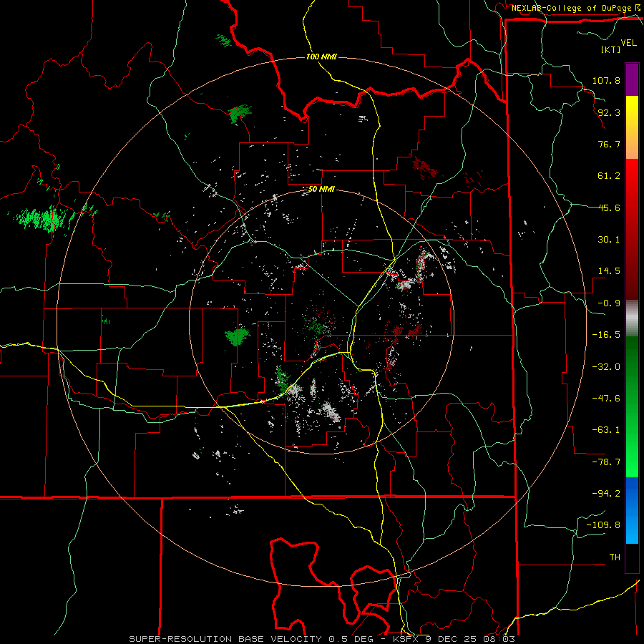Select the -0.9 scale value

(609, 303)
